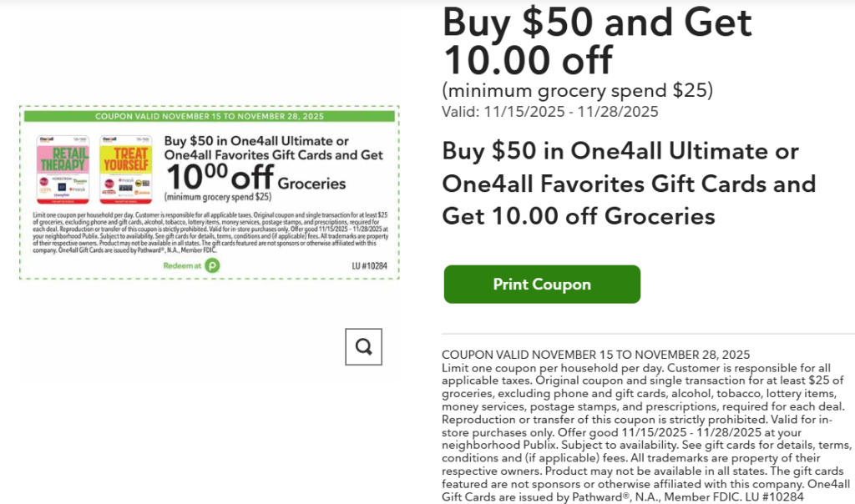The height and width of the screenshot is (504, 855).
Task: Click LU #10284 code on coupon image
Action: [x=369, y=266]
